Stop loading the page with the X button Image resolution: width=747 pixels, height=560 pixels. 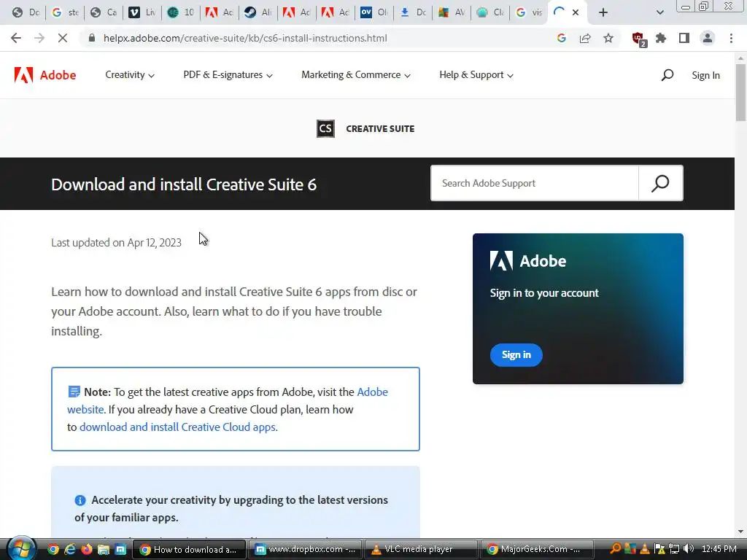(x=63, y=38)
